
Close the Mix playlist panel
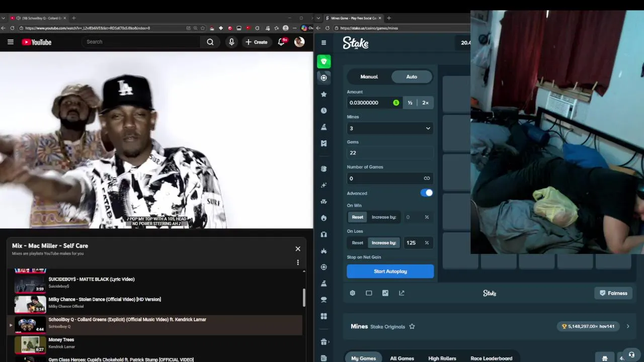point(298,249)
